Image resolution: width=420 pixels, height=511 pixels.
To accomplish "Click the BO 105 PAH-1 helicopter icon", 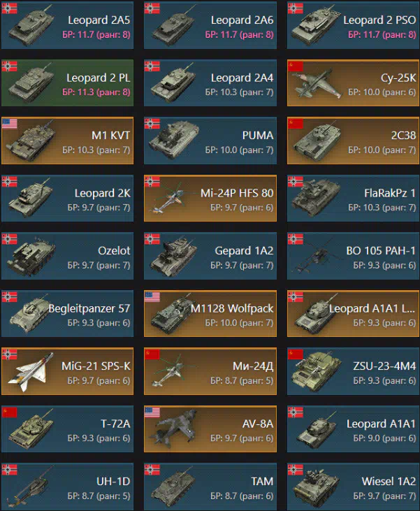I will tap(315, 256).
